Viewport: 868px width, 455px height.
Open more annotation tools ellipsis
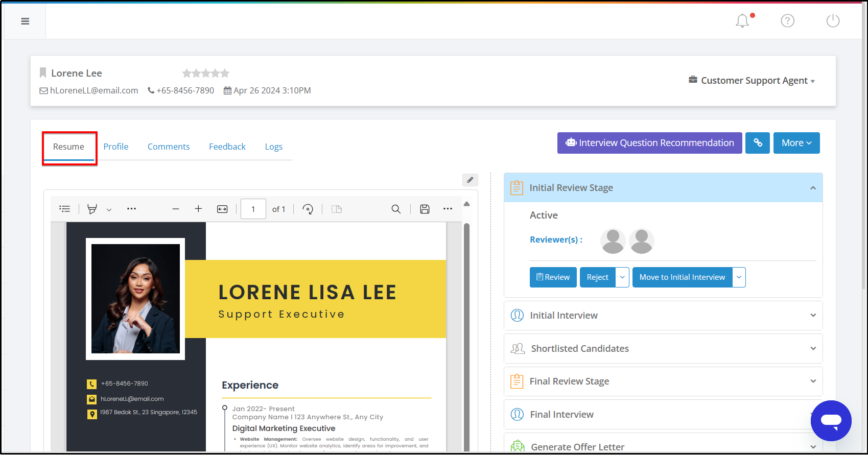coord(131,209)
